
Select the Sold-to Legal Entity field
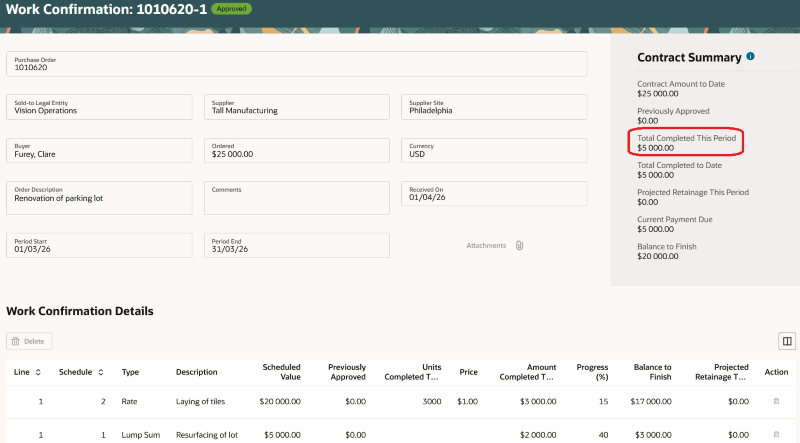(99, 107)
